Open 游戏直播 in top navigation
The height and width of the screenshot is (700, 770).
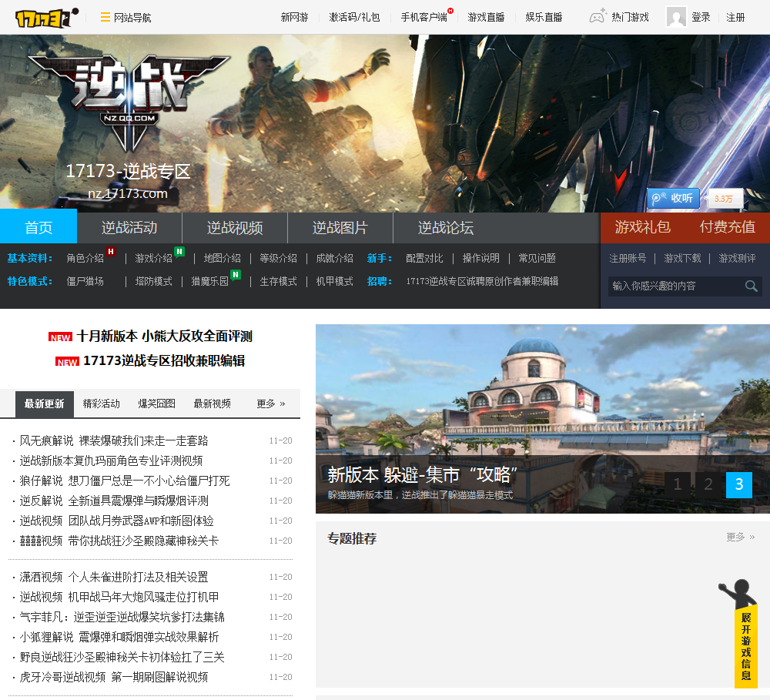[486, 17]
